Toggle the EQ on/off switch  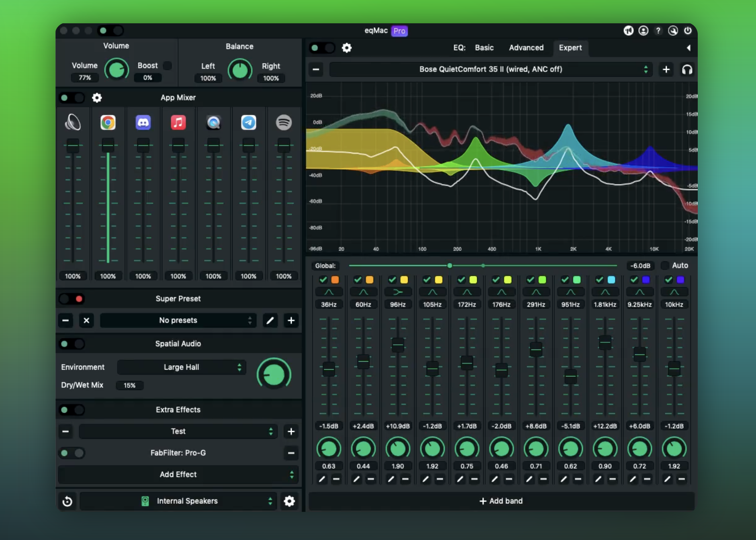coord(322,48)
